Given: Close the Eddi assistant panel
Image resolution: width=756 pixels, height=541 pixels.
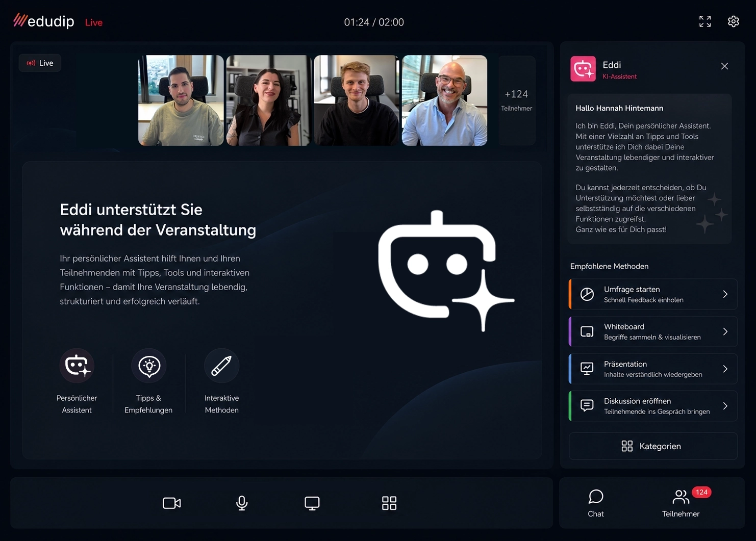Looking at the screenshot, I should 724,66.
